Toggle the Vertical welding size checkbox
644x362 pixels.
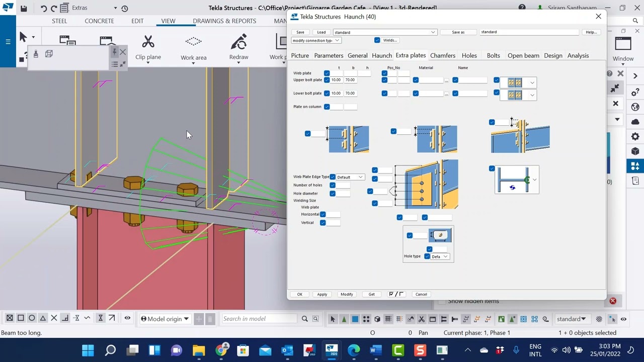point(323,223)
